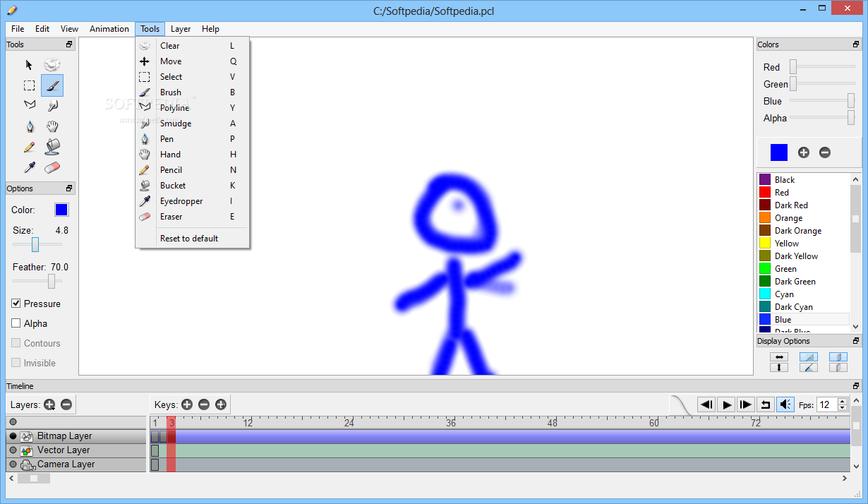868x504 pixels.
Task: Select the pointer arrow tool in Tools panel
Action: (29, 65)
